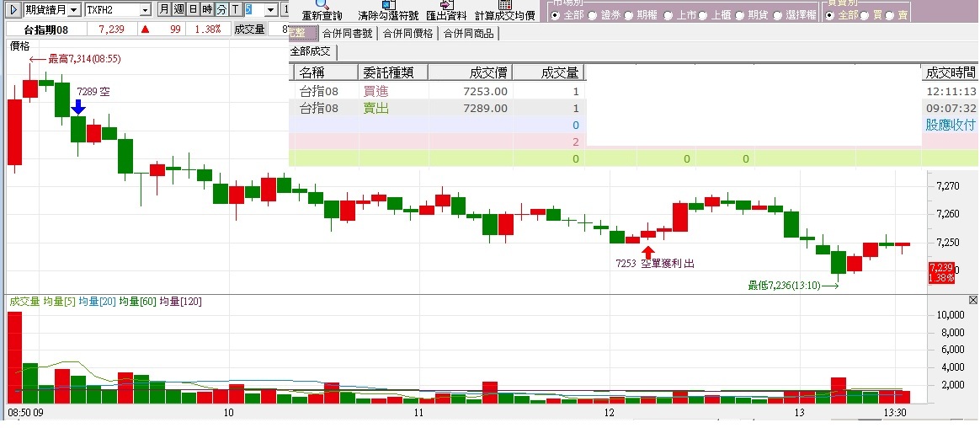Click the 13:30 time axis label

pos(895,413)
